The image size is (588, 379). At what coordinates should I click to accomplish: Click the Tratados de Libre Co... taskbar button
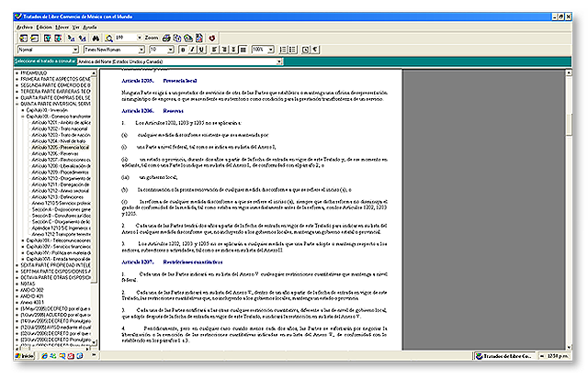click(504, 356)
